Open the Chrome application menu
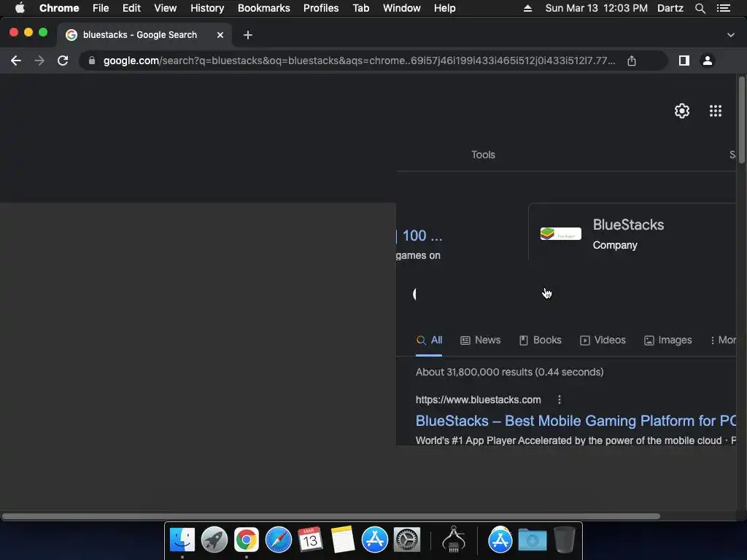 (x=59, y=8)
